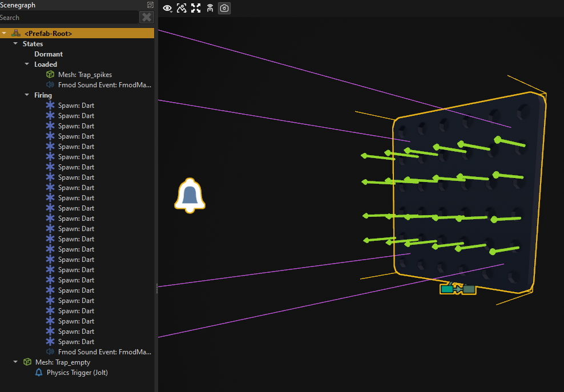Click the teal connector gizmo below the trap mesh
Viewport: 564px width, 392px height.
point(457,289)
